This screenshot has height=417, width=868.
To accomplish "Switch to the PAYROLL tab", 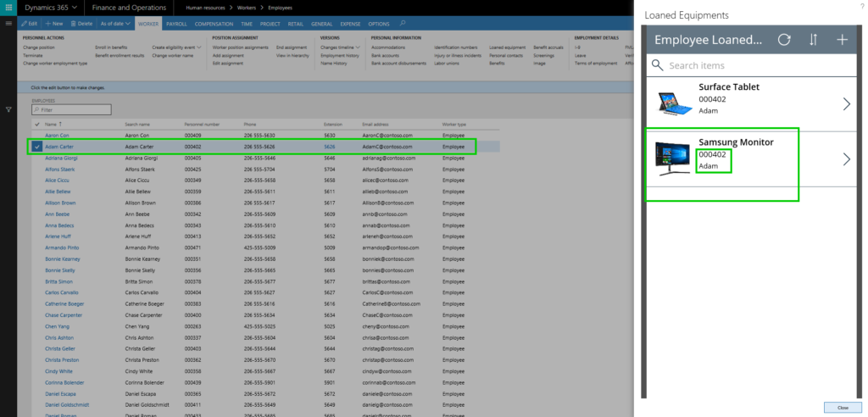I will pos(176,24).
